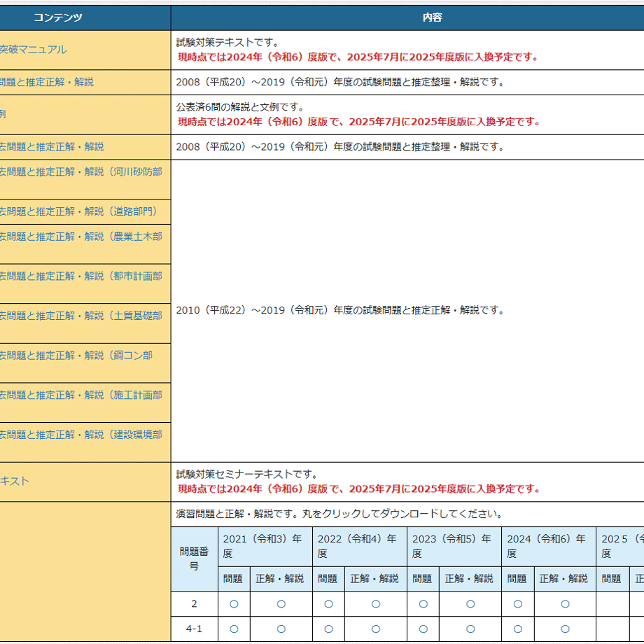Open the 河川砂防部 past questions link
The width and height of the screenshot is (644, 644).
[81, 171]
